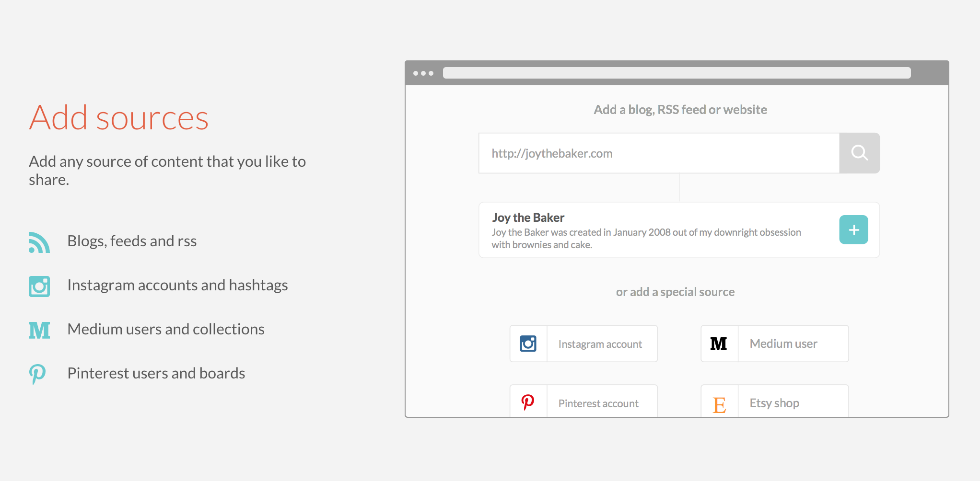
Task: Click the teal Instagram camera icon
Action: (39, 286)
